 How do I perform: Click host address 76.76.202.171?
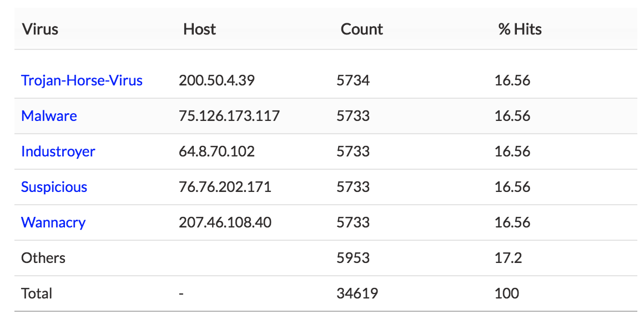pos(225,187)
